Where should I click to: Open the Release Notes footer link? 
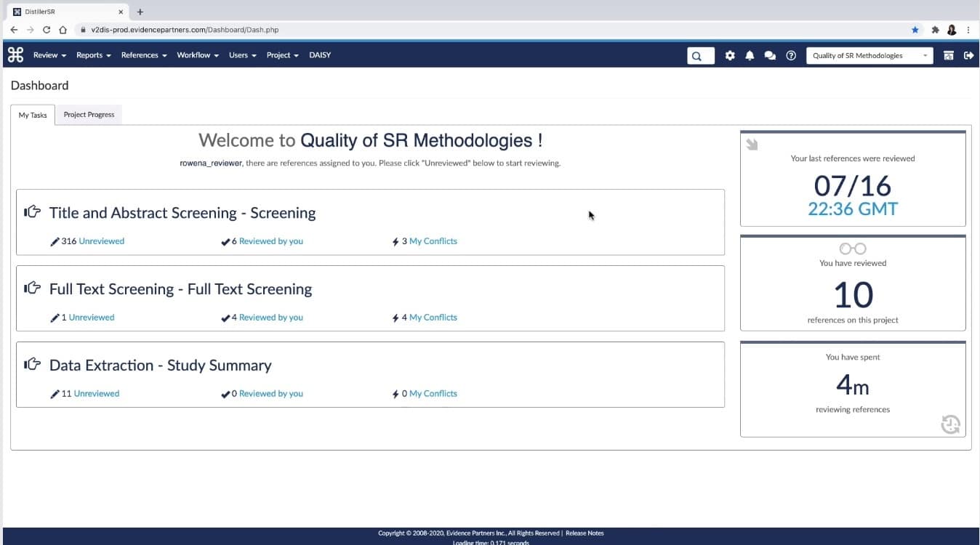585,533
